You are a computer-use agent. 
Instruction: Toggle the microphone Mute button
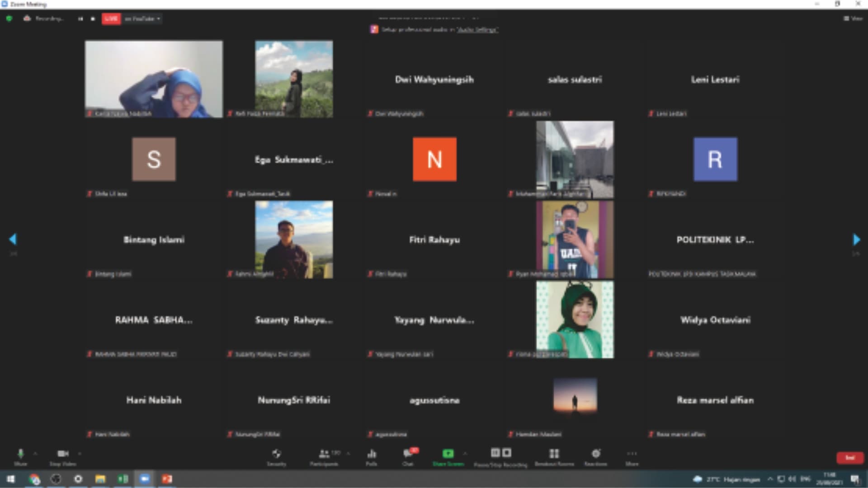tap(20, 454)
